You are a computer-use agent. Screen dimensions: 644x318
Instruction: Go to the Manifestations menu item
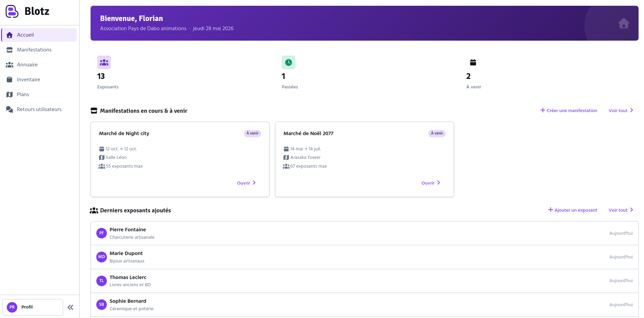[x=39, y=50]
